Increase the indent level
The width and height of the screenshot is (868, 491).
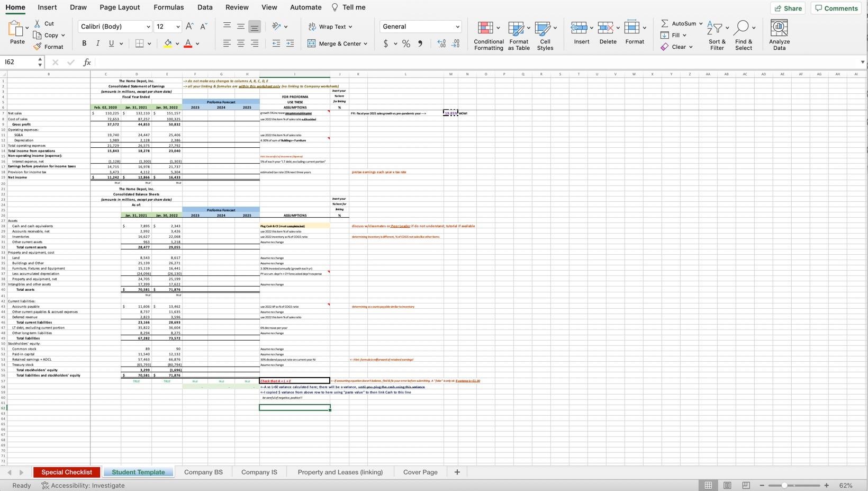(x=290, y=43)
